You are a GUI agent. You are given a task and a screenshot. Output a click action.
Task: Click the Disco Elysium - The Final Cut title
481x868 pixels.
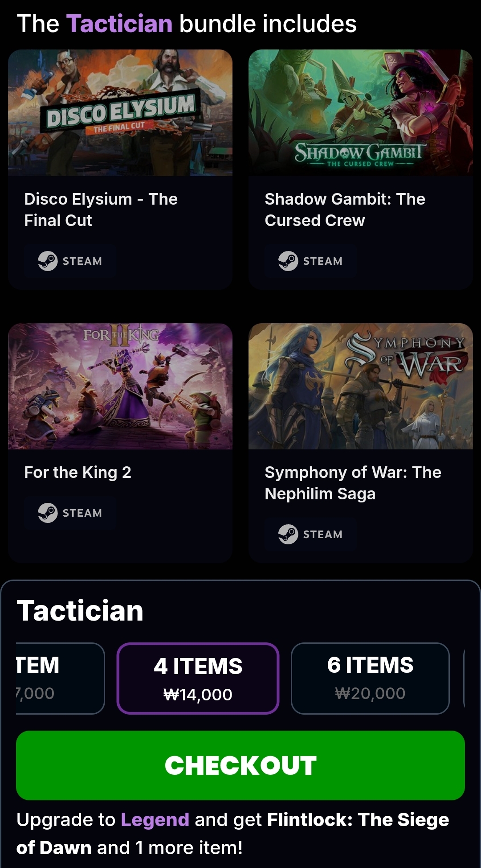tap(101, 210)
